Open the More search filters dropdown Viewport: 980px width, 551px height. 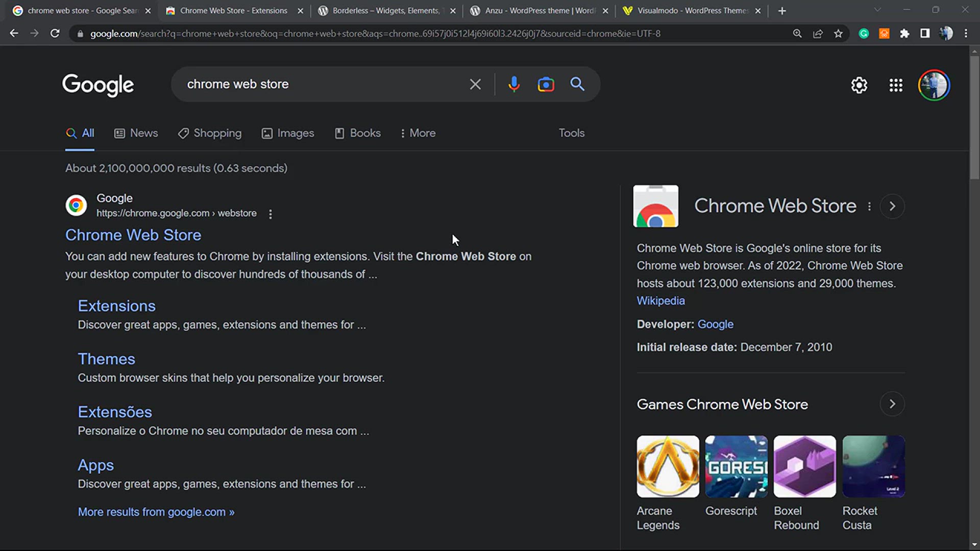418,133
